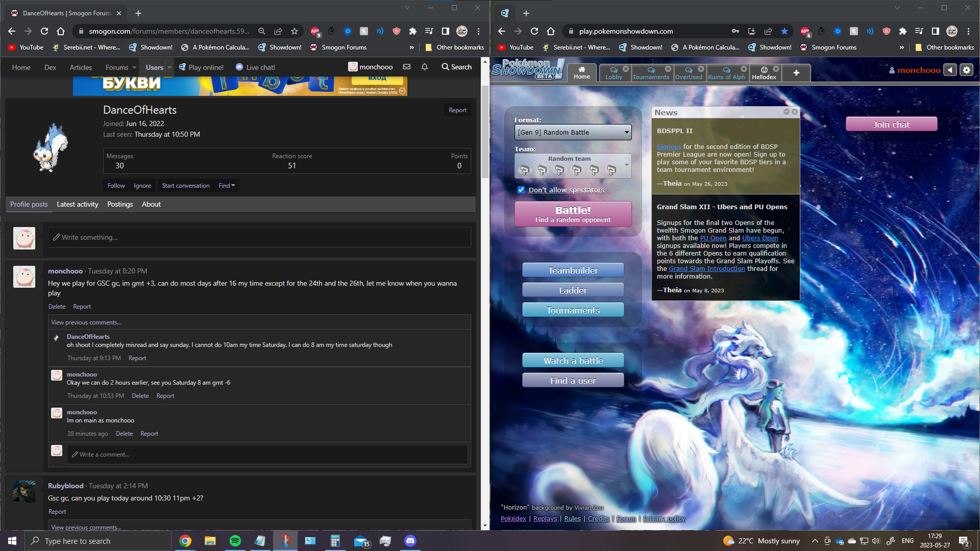Reload the Pokemon Showdown browser page
The height and width of the screenshot is (551, 980).
534,31
